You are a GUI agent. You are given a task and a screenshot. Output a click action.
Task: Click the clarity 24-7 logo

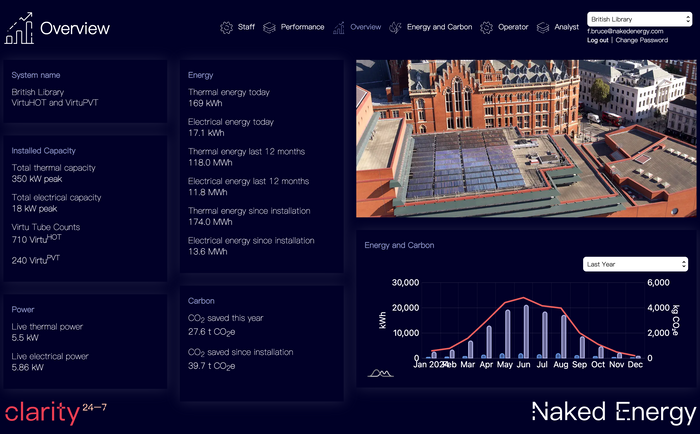click(56, 412)
